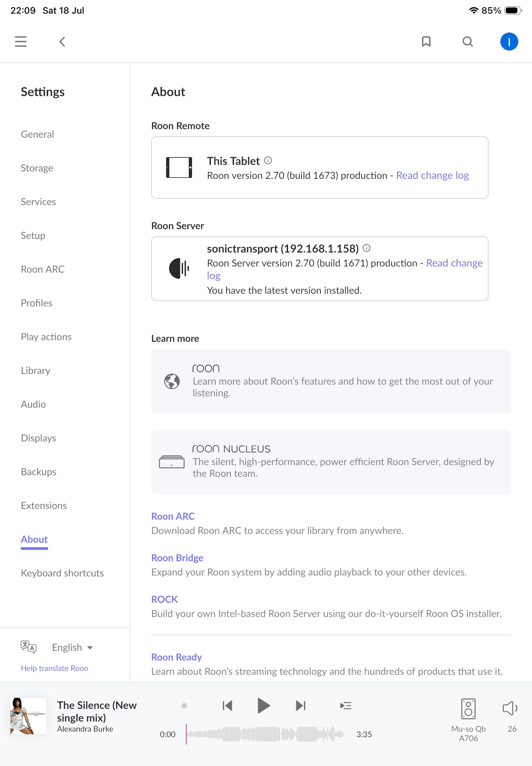Open Setup settings
This screenshot has width=532, height=766.
[x=33, y=235]
